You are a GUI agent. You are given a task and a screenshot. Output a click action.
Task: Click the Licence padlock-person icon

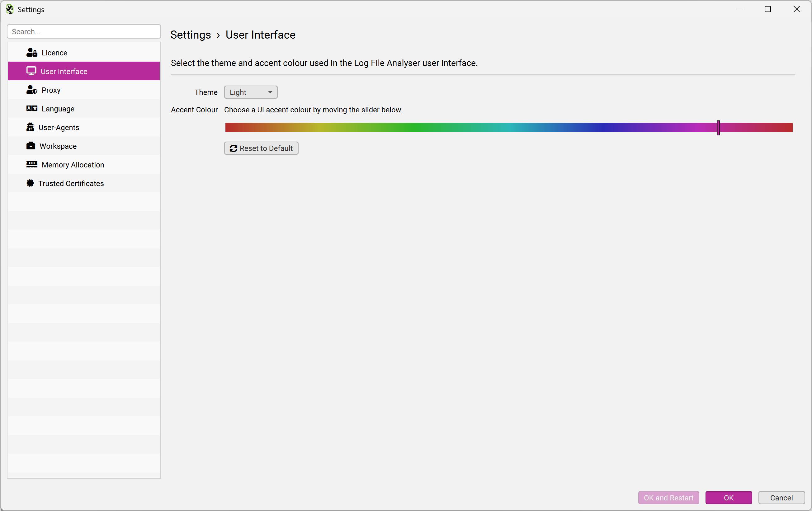[x=32, y=53]
